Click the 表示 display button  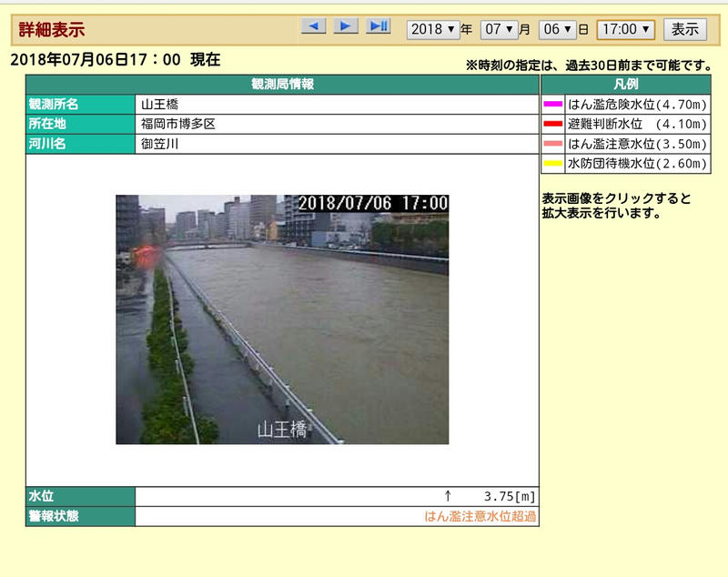click(x=685, y=30)
